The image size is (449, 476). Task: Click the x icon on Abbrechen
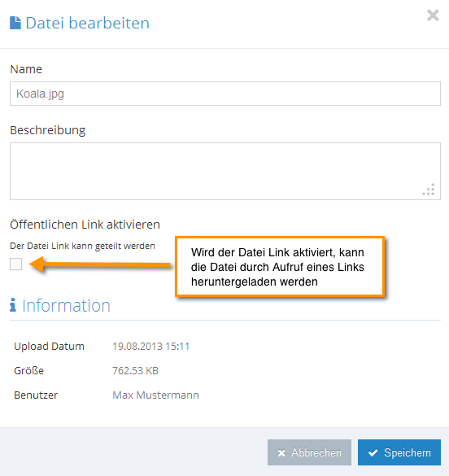point(281,453)
